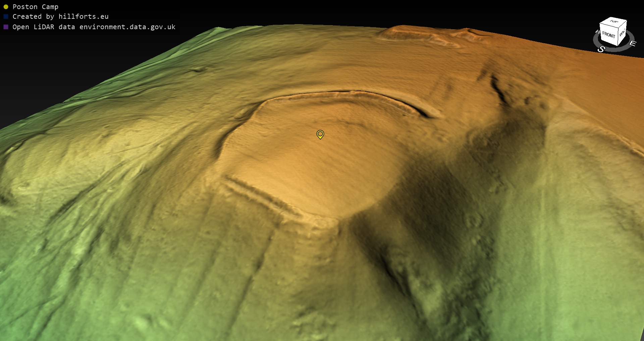Click the yellow dot beside Poston Camp
The width and height of the screenshot is (644, 341).
(6, 7)
